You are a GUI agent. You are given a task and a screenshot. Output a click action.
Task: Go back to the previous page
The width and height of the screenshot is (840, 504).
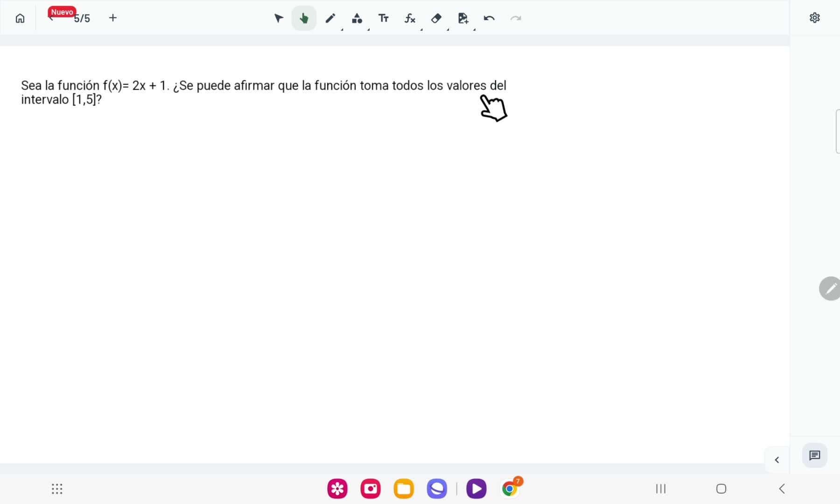click(51, 19)
